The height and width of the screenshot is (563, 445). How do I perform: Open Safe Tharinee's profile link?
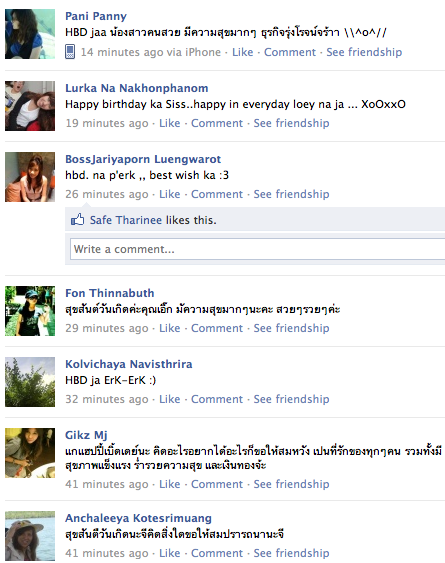click(x=126, y=220)
